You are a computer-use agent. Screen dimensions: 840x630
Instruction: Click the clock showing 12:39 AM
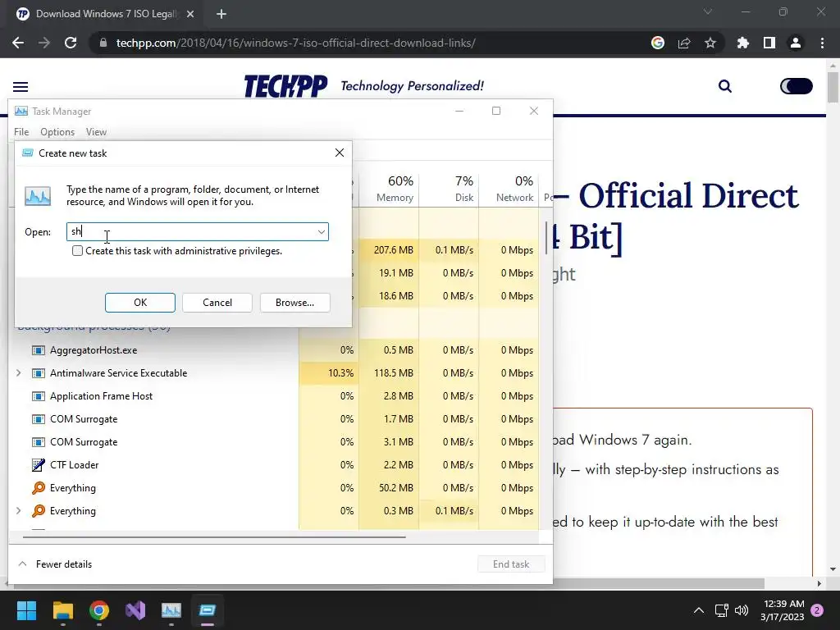pyautogui.click(x=783, y=610)
